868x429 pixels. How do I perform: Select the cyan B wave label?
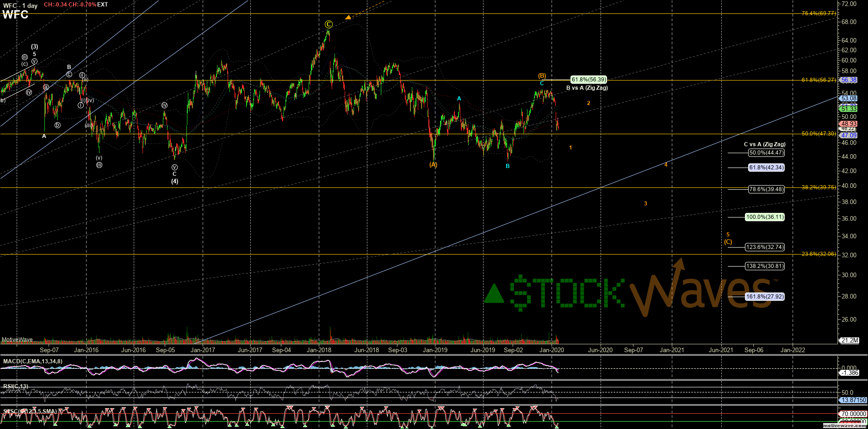[508, 166]
